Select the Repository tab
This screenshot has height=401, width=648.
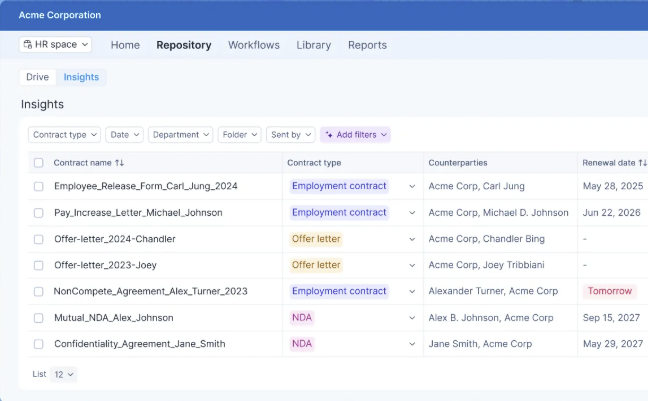pyautogui.click(x=184, y=45)
